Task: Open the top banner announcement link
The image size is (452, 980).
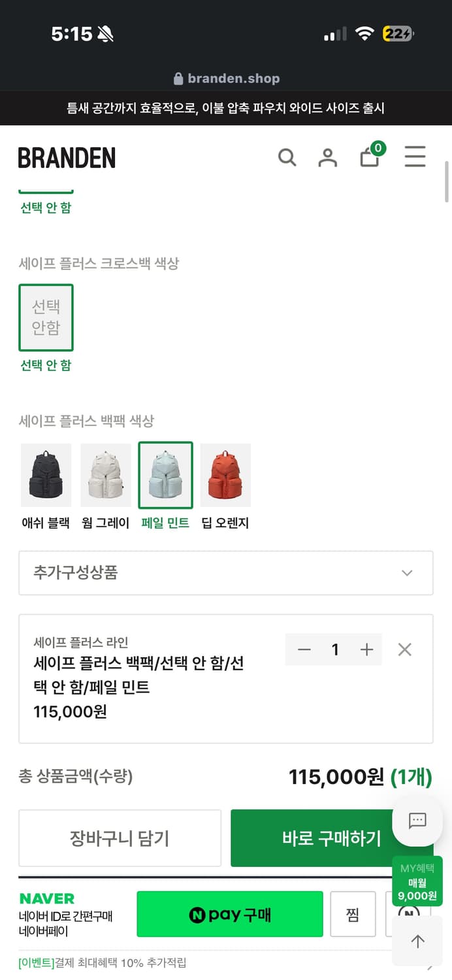Action: click(226, 108)
